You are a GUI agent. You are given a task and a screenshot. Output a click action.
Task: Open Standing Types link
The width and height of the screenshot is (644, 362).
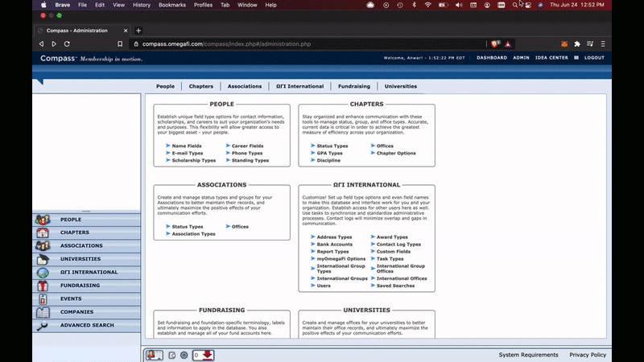click(x=250, y=161)
